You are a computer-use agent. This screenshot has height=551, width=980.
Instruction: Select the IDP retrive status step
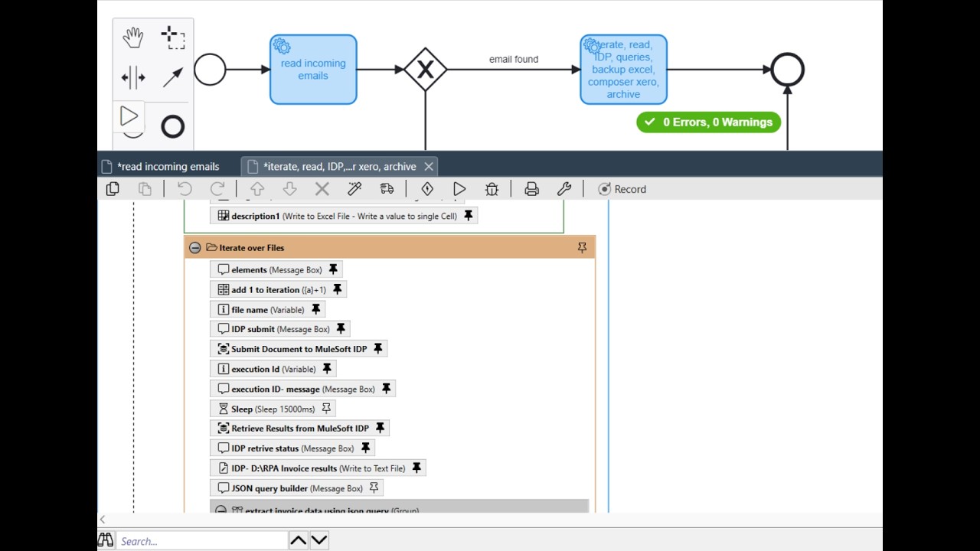click(x=292, y=448)
